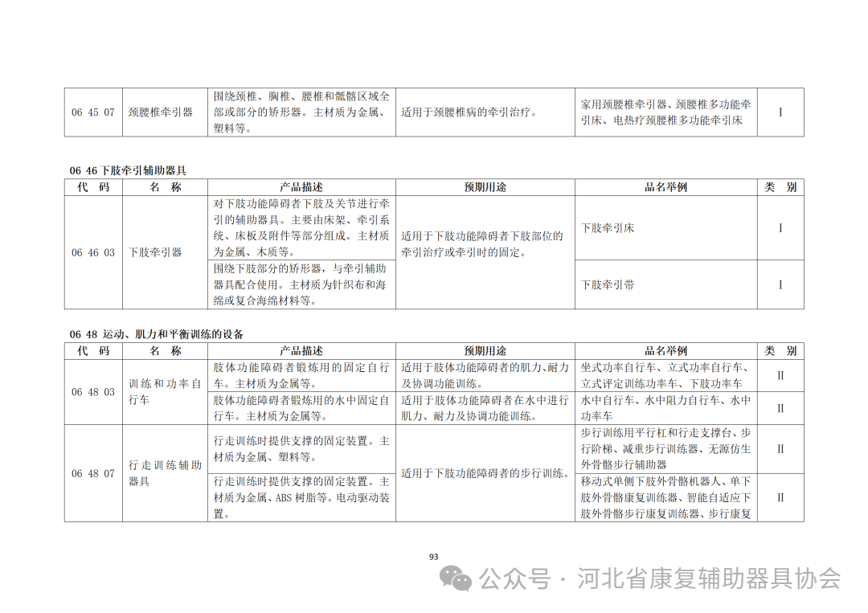Click the 颈腰椎牵引器 name cell

point(160,113)
